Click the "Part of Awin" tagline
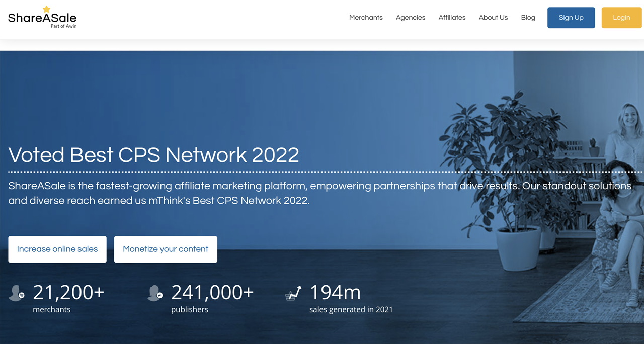This screenshot has width=644, height=344. 64,26
